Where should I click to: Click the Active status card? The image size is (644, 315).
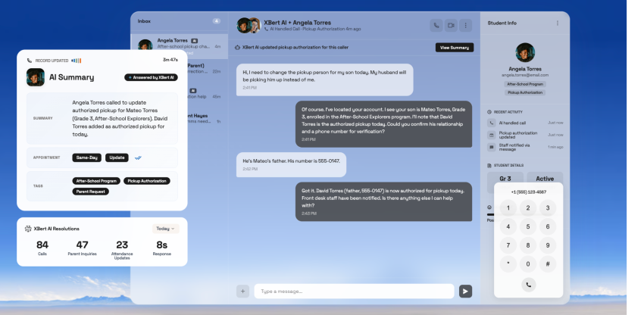point(545,178)
